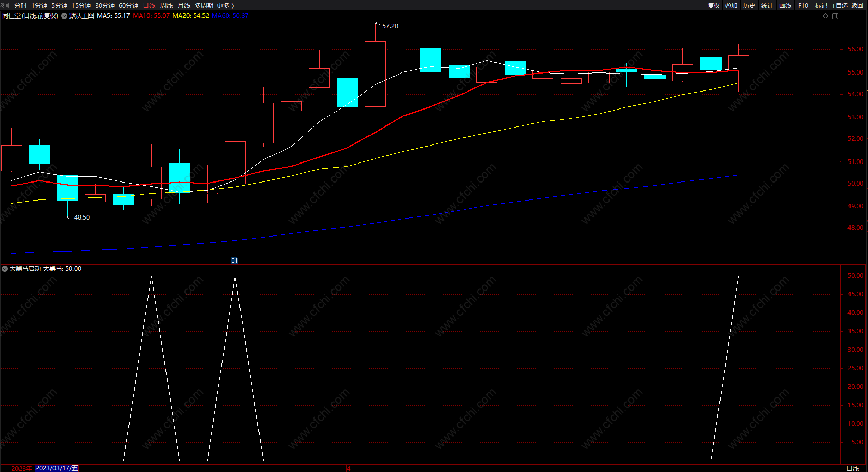Click the 56.00 price axis label
This screenshot has width=868, height=472.
856,49
